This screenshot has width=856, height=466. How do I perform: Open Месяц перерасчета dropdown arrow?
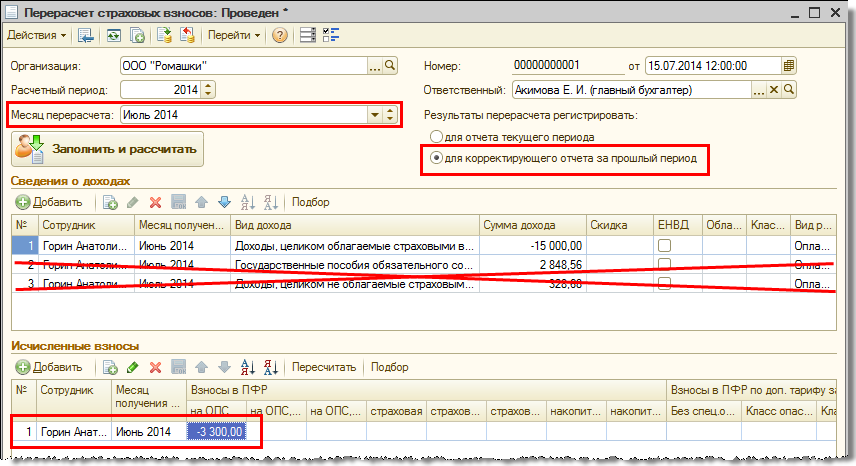coord(375,115)
